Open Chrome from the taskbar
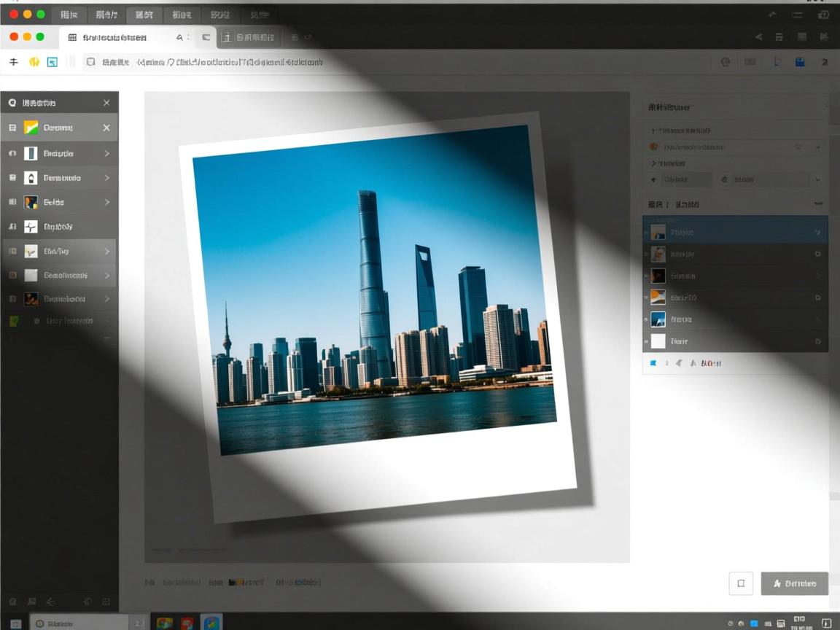Screen dimensions: 840x630 [x=165, y=623]
